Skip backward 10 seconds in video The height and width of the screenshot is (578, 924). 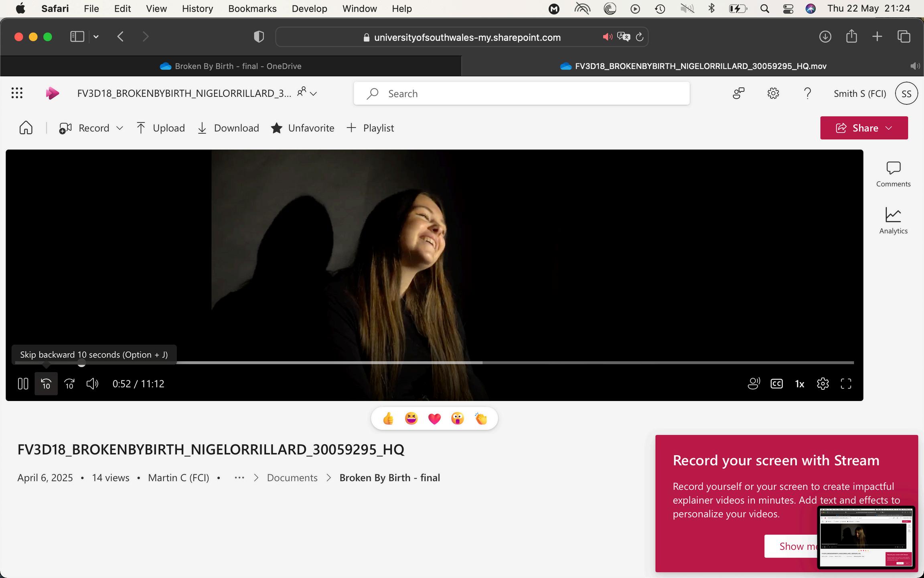click(46, 384)
